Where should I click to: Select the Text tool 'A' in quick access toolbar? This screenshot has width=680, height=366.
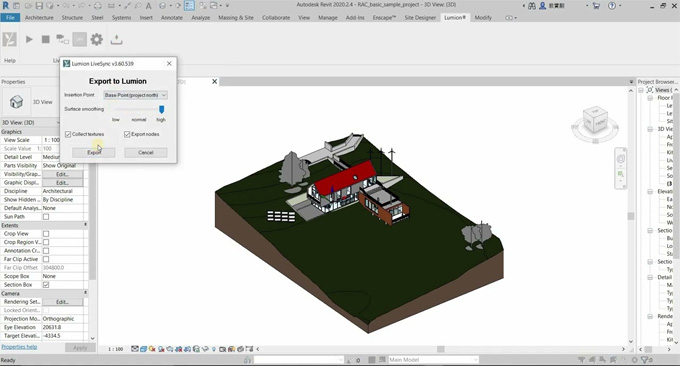pos(149,6)
